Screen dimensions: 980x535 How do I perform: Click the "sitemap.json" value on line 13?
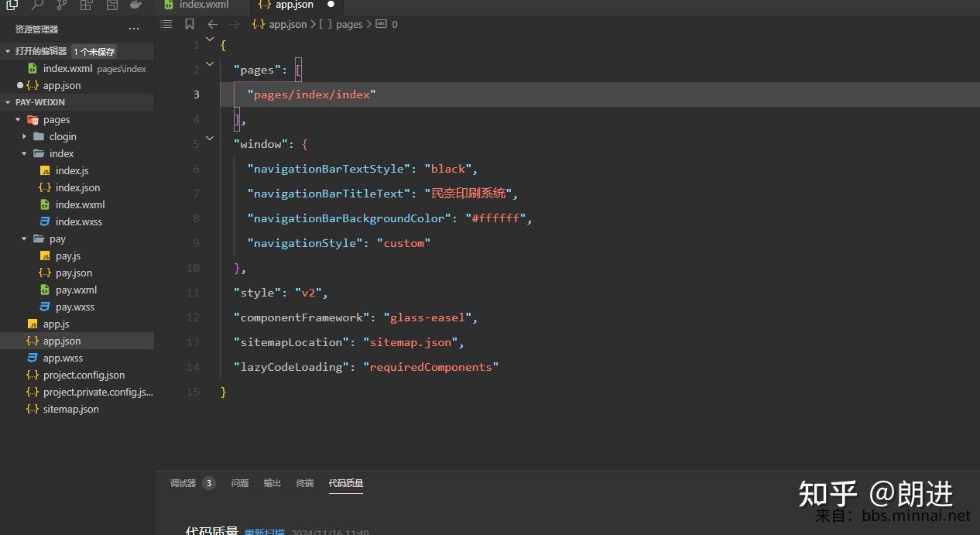(411, 342)
